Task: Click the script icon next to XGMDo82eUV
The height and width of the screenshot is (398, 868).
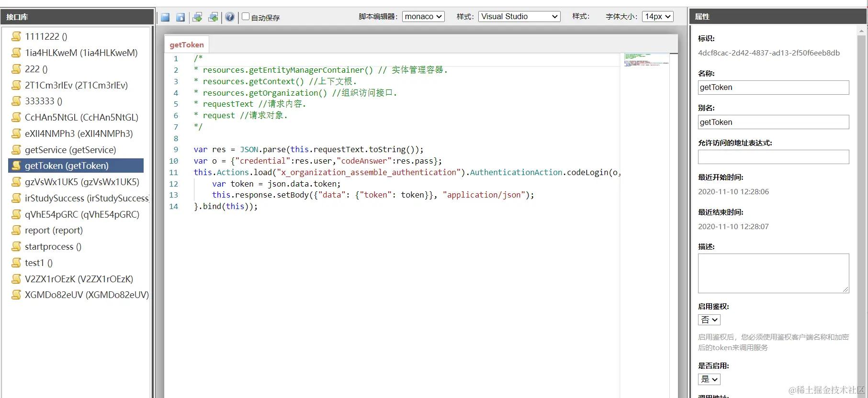Action: [16, 295]
